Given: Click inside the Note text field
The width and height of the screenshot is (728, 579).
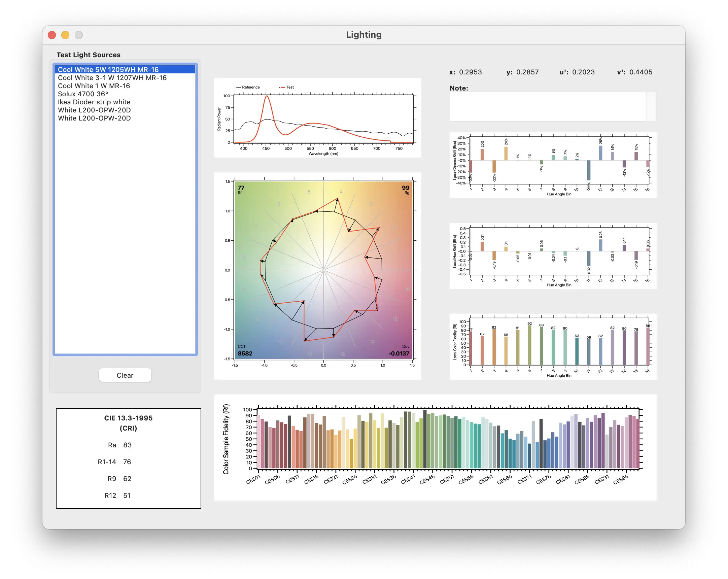Looking at the screenshot, I should click(x=548, y=107).
